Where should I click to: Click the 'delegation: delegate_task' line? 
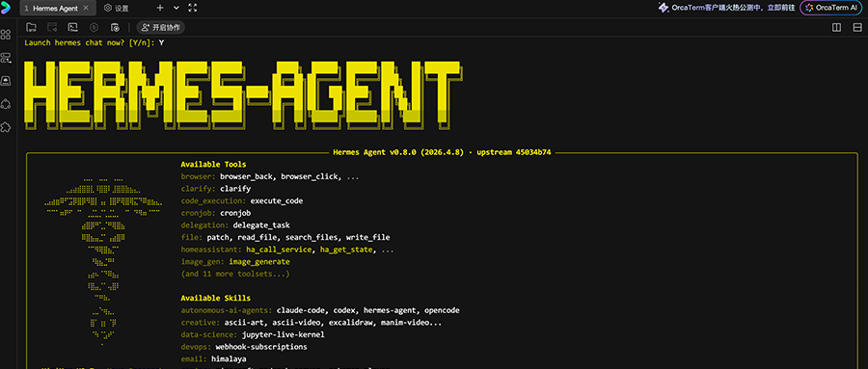235,225
